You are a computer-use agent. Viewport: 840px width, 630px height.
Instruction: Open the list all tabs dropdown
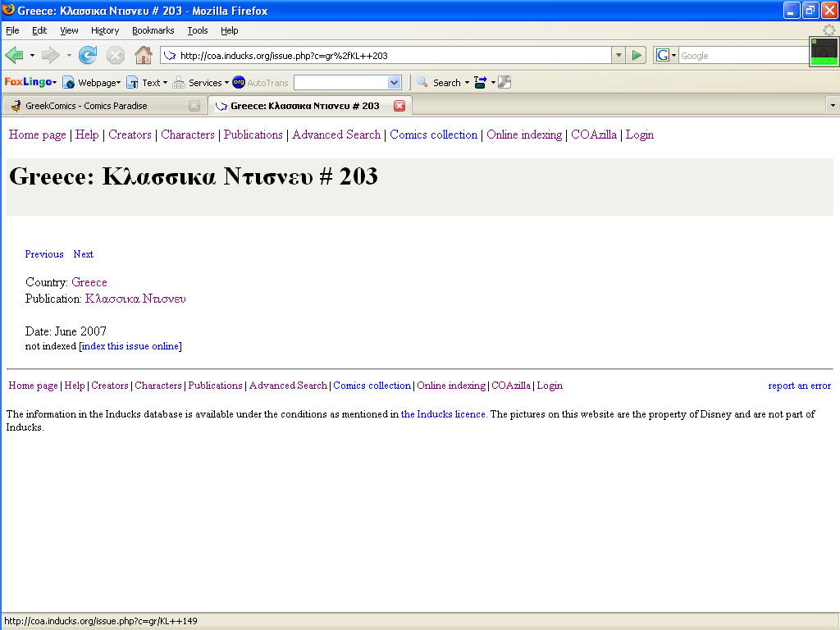point(833,106)
